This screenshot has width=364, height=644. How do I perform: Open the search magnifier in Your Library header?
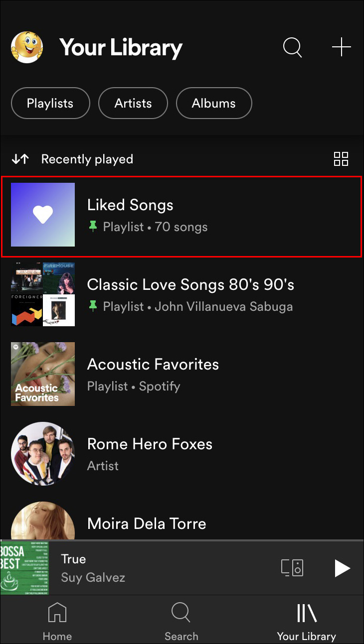coord(292,48)
